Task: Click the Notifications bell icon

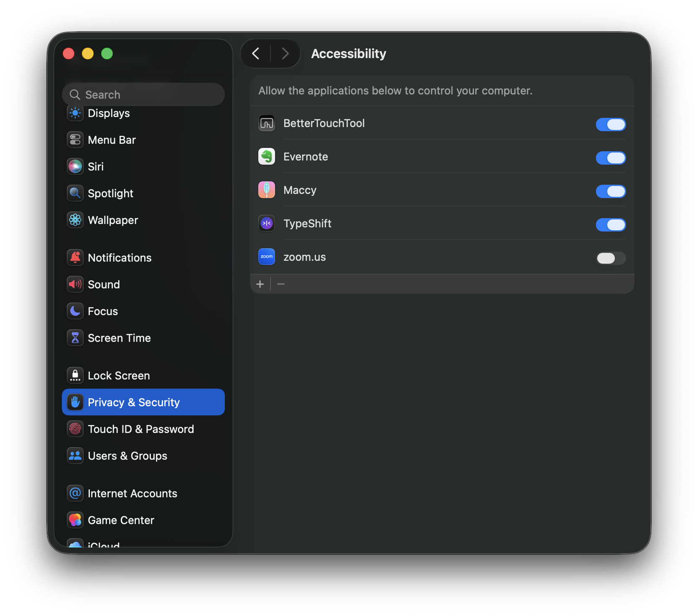Action: tap(75, 258)
